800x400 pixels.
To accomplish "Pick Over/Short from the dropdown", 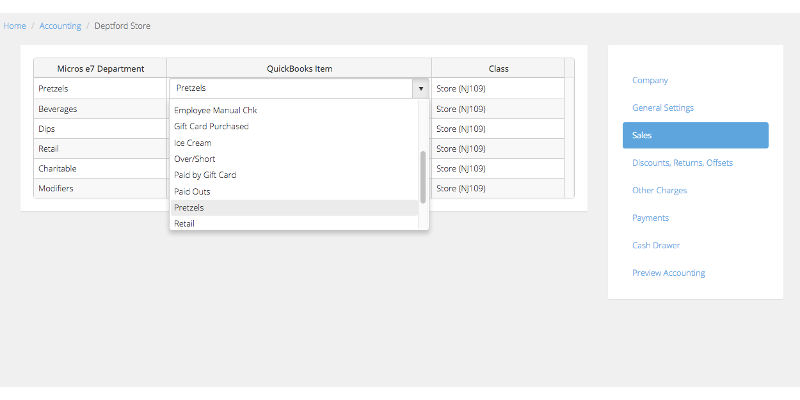I will coord(294,159).
